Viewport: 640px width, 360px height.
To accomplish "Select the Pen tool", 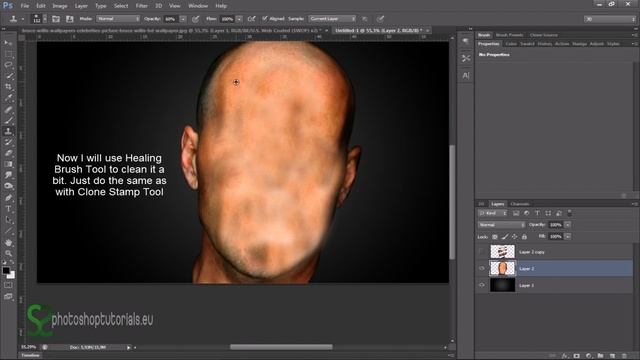I will click(8, 198).
